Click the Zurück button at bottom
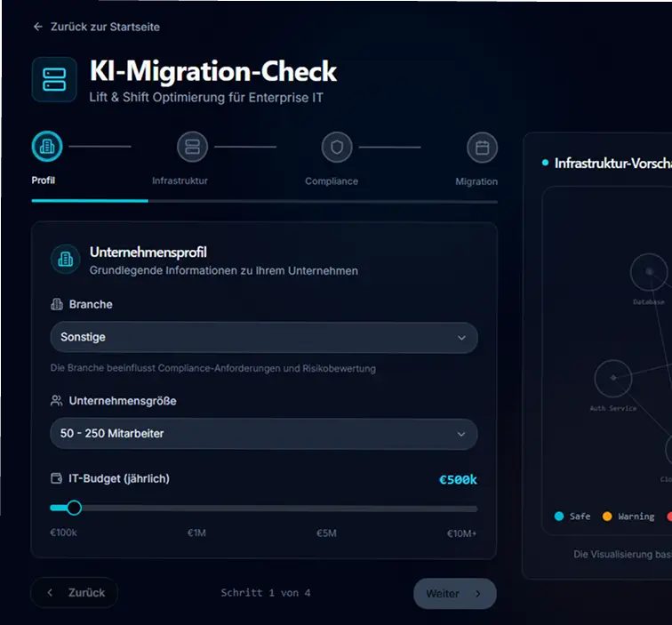 (74, 592)
